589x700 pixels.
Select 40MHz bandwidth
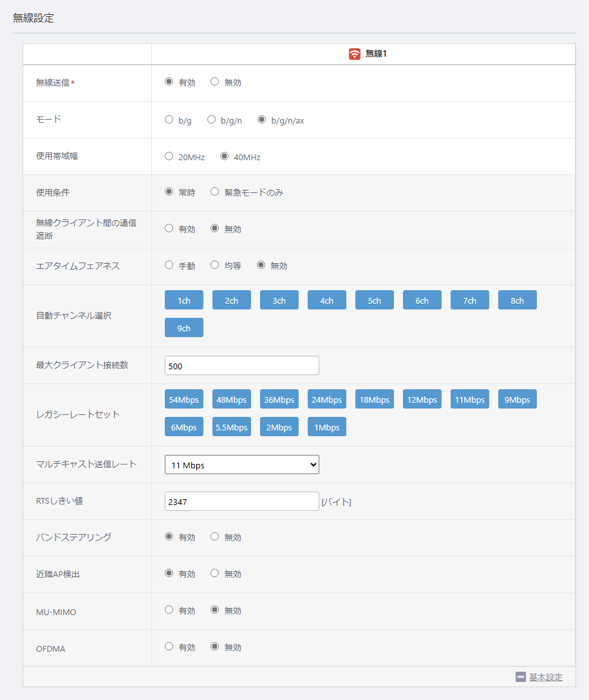point(224,156)
